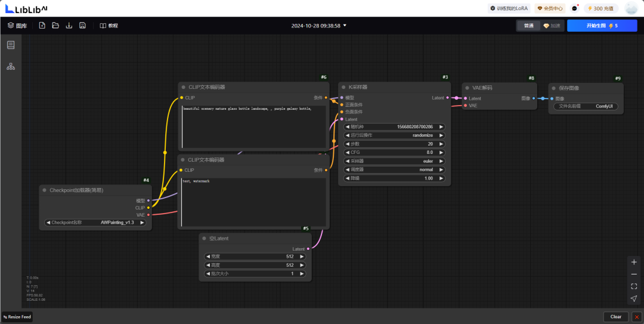Next Checkpoint名称 model via right arrow
This screenshot has height=324, width=644.
(x=142, y=223)
